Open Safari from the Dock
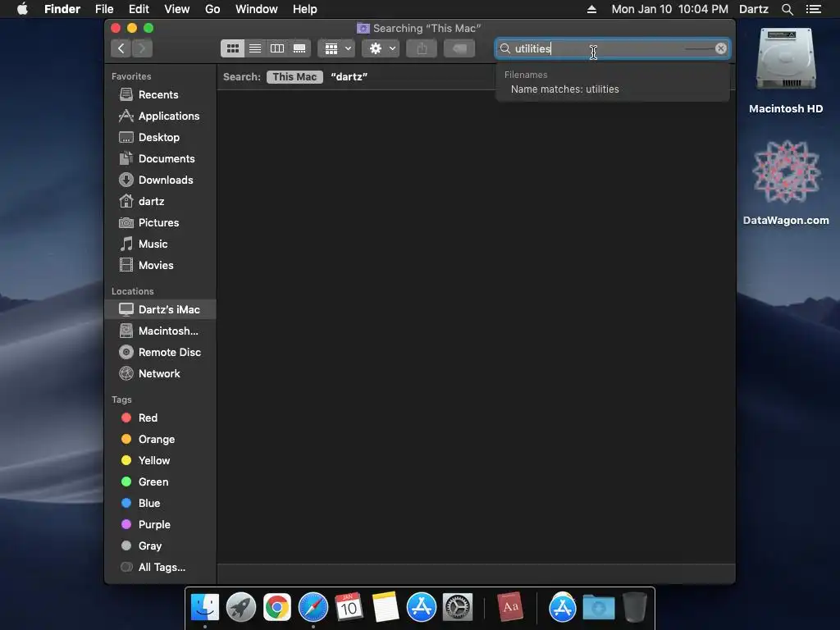This screenshot has width=840, height=630. click(313, 608)
